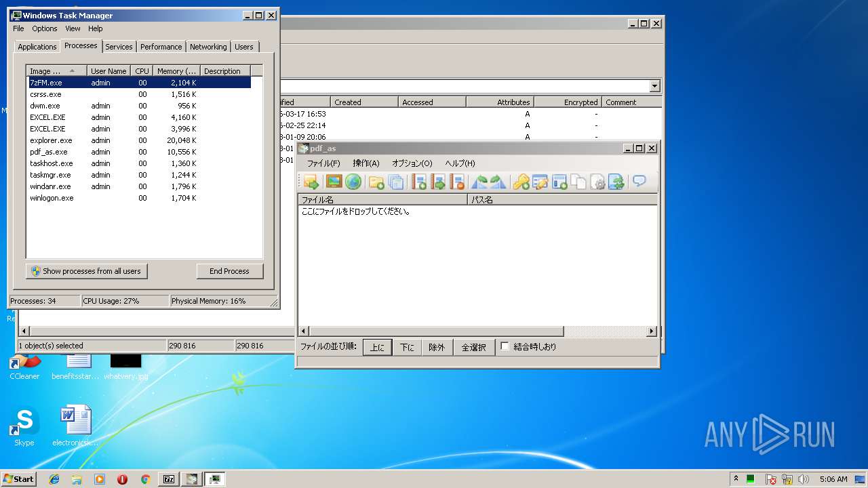Show hidden tray icons arrow

coord(736,479)
